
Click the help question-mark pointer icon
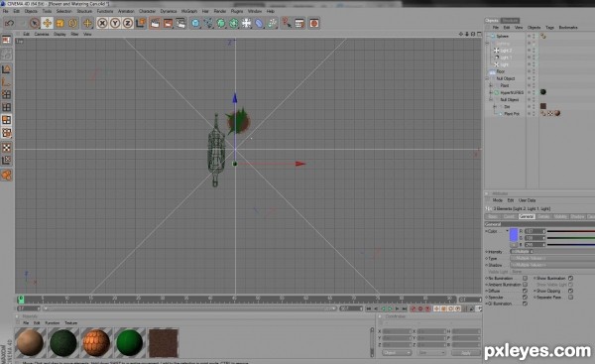[287, 23]
